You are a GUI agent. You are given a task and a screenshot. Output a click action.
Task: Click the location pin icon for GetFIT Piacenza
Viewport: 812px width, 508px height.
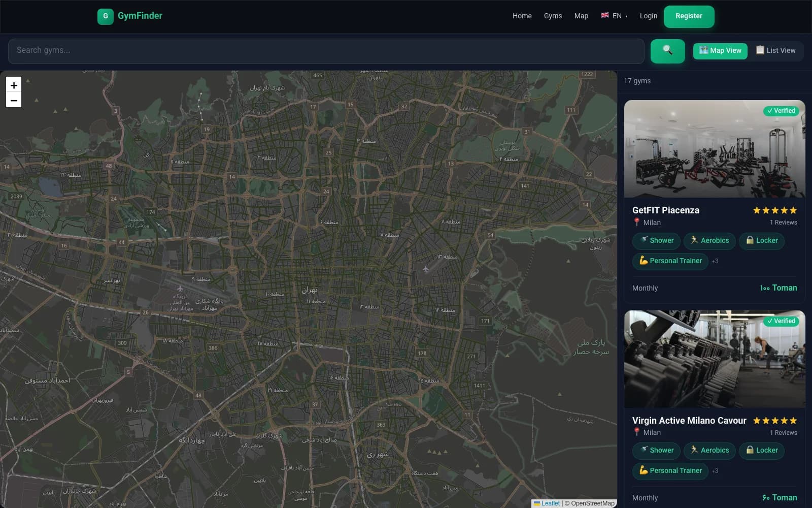click(636, 223)
